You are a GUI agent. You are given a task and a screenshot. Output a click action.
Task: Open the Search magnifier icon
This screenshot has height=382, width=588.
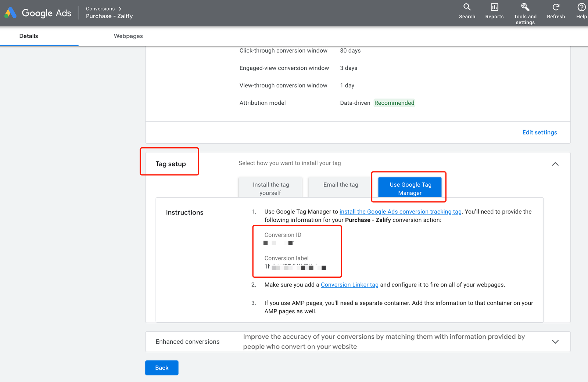point(467,7)
